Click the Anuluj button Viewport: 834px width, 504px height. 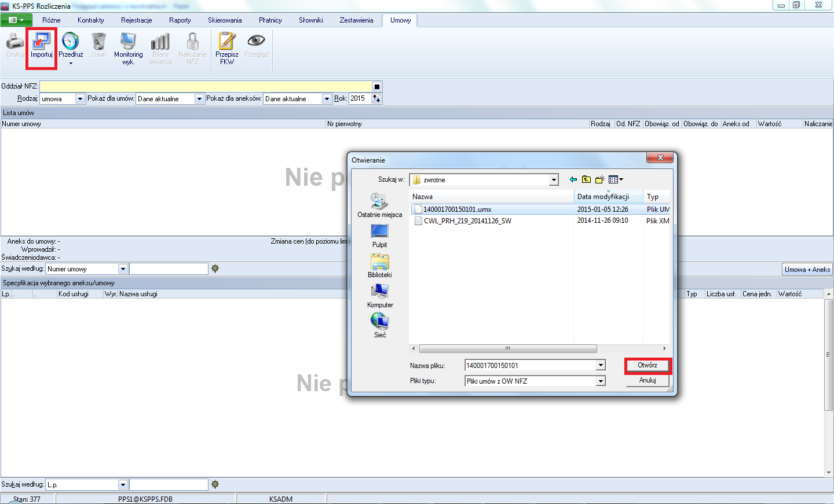pyautogui.click(x=648, y=380)
